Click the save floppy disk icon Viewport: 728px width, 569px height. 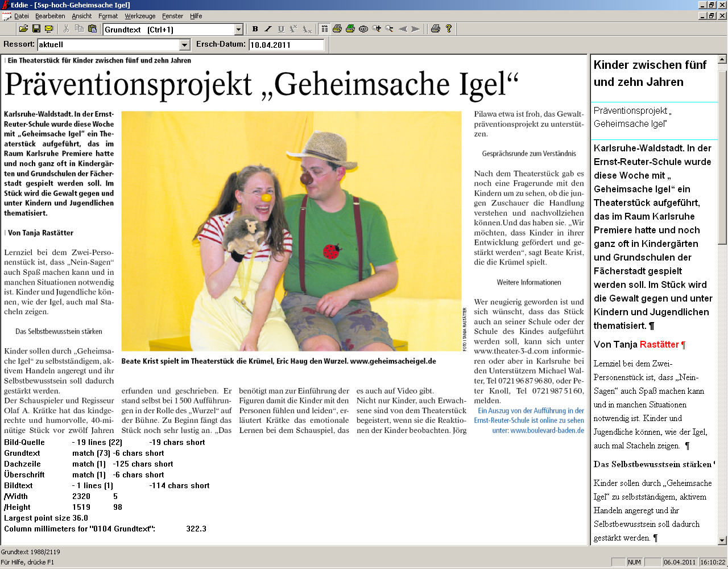pos(36,28)
